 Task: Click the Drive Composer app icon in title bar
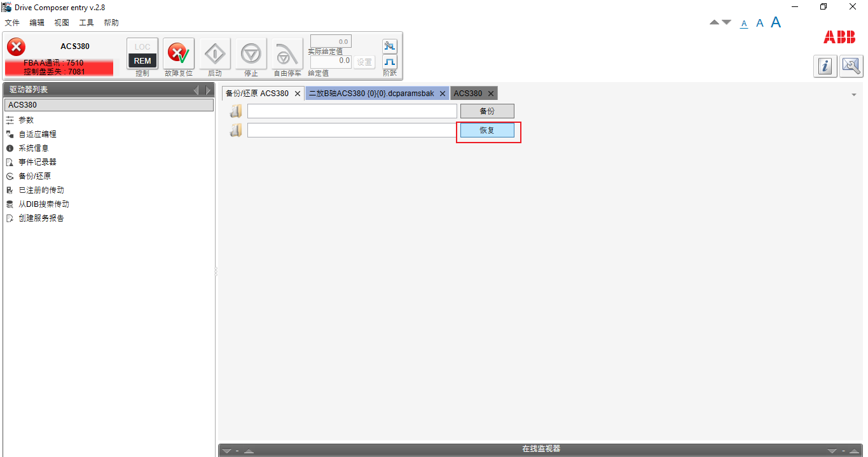[6, 7]
